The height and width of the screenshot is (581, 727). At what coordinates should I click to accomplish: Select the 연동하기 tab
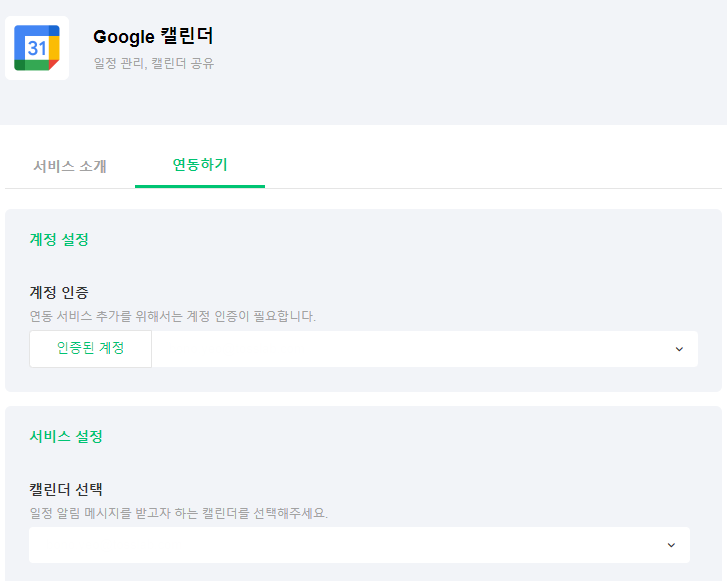pyautogui.click(x=200, y=165)
